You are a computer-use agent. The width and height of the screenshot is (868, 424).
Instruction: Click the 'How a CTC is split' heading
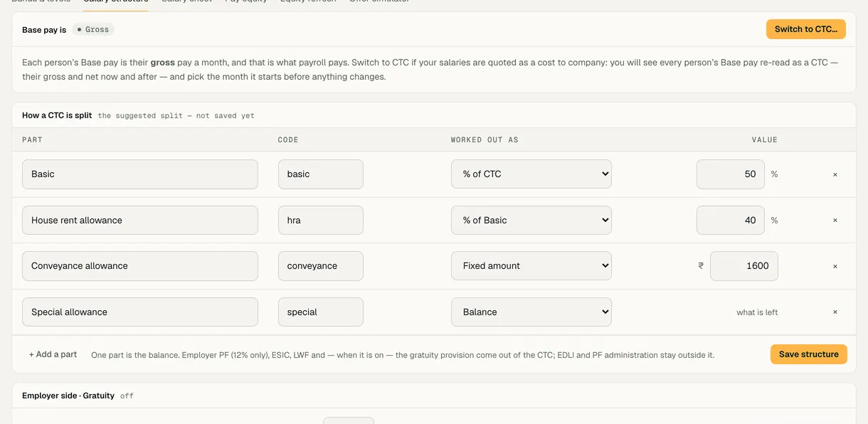pos(57,115)
